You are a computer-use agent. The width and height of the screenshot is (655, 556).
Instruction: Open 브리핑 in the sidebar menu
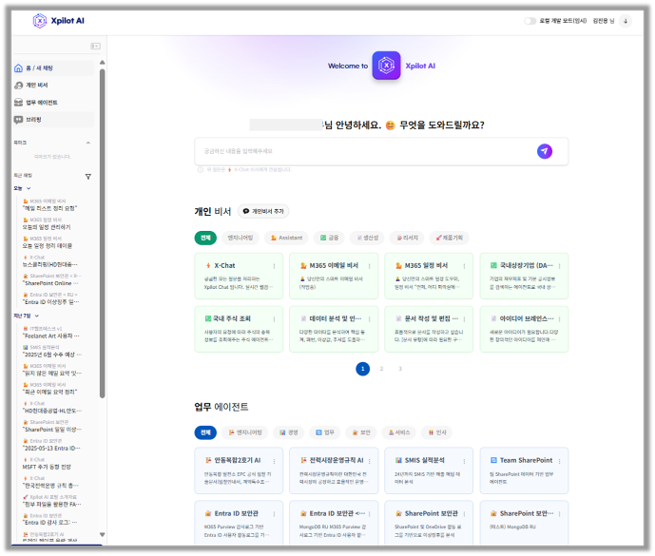pos(54,119)
